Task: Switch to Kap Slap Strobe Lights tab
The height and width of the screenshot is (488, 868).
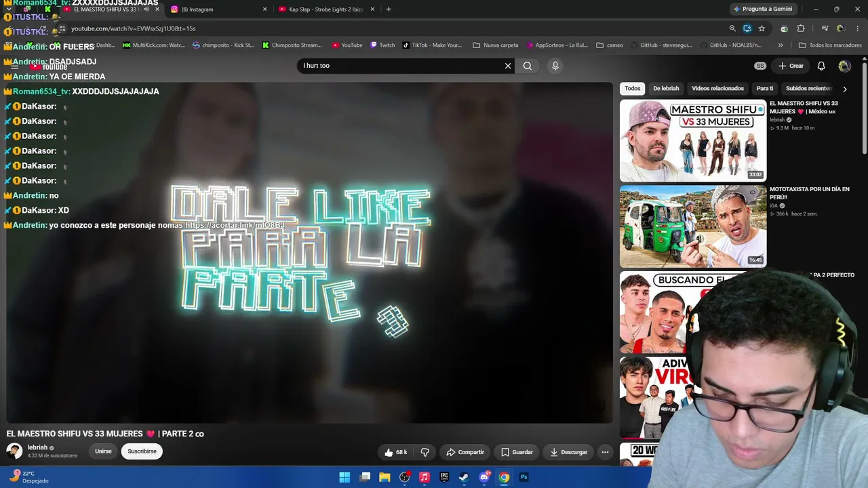Action: (326, 9)
